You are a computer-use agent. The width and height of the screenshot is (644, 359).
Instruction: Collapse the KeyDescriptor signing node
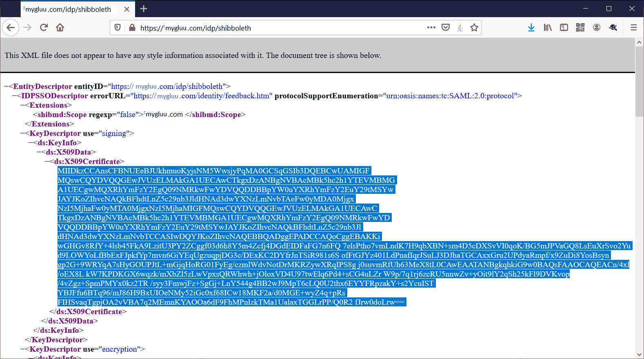tap(22, 133)
